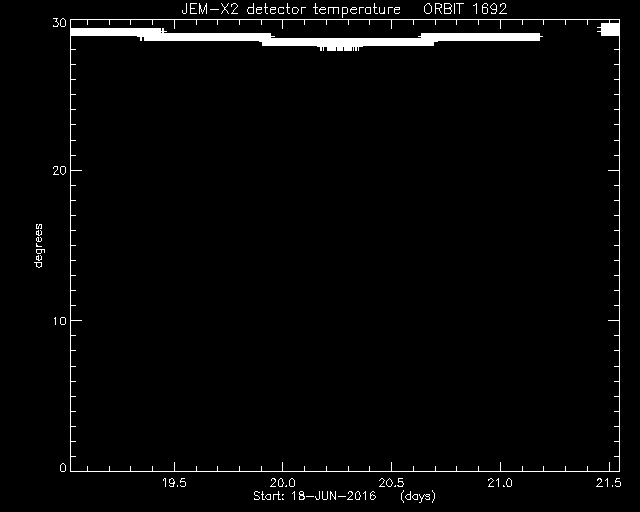Click the temperature step-down near day 19.9

pos(267,40)
